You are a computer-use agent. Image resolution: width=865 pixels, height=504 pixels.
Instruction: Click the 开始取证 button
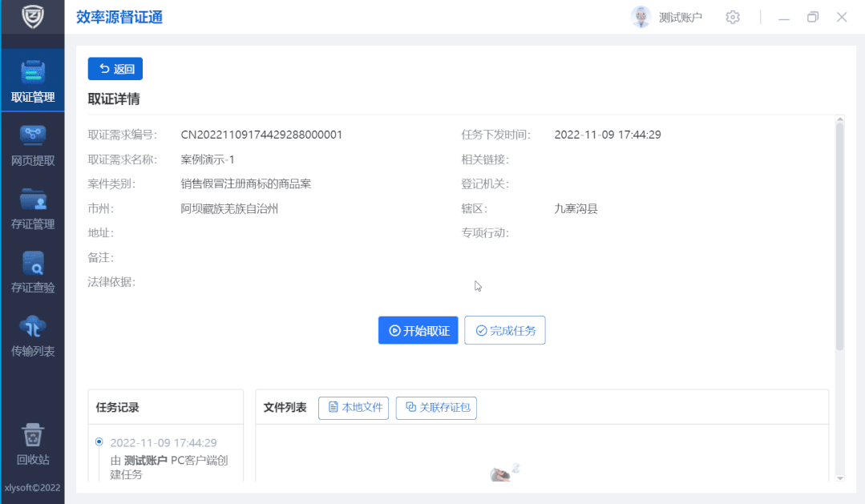click(x=418, y=330)
